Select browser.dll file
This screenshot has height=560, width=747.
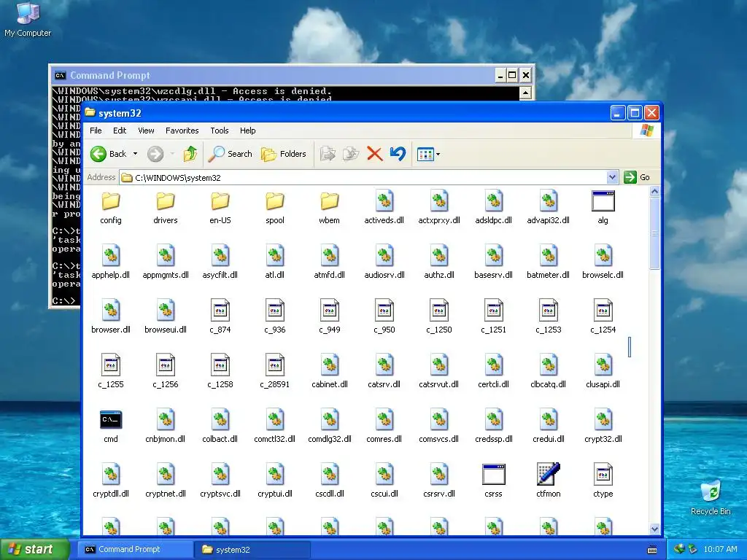click(111, 316)
